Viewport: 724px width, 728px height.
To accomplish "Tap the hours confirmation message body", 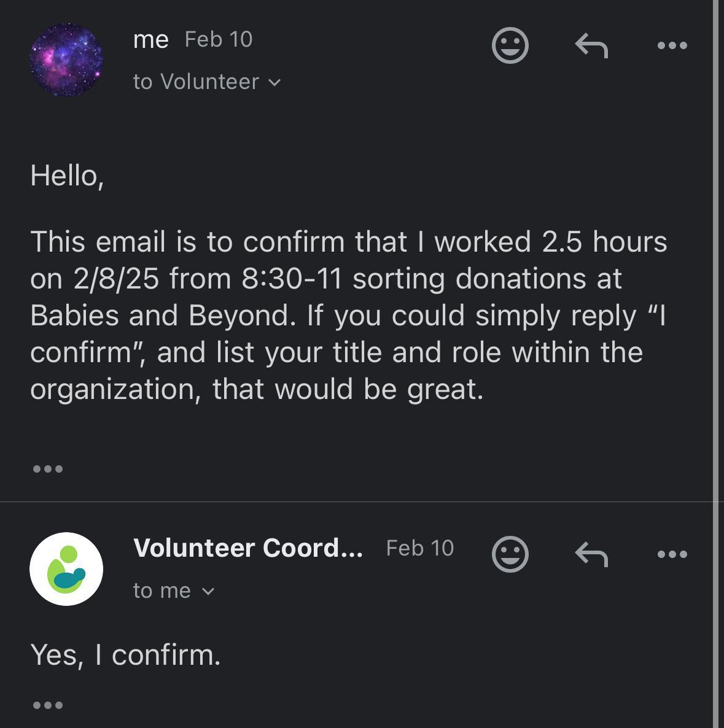I will (348, 315).
